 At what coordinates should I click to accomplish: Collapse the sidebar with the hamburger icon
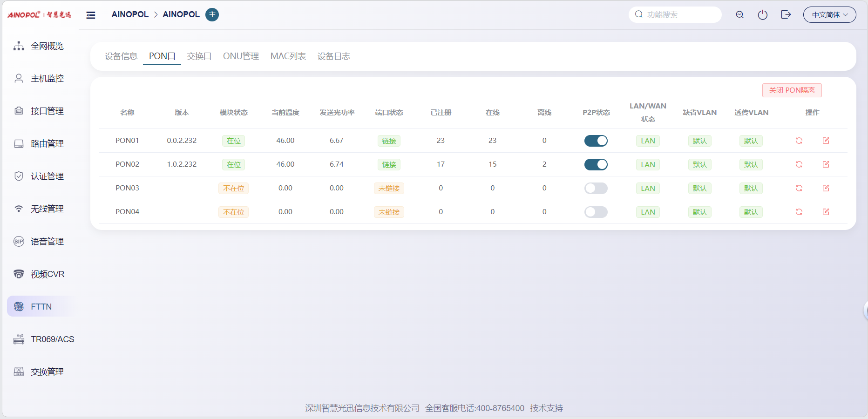pos(91,15)
